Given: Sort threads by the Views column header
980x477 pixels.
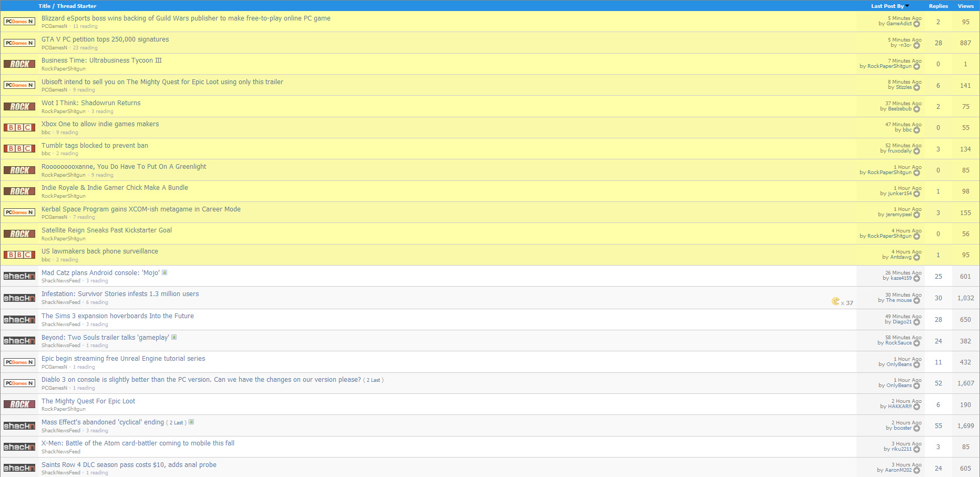Looking at the screenshot, I should click(x=966, y=6).
